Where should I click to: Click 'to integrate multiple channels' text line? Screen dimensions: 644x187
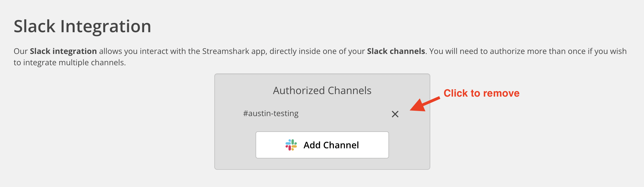70,62
